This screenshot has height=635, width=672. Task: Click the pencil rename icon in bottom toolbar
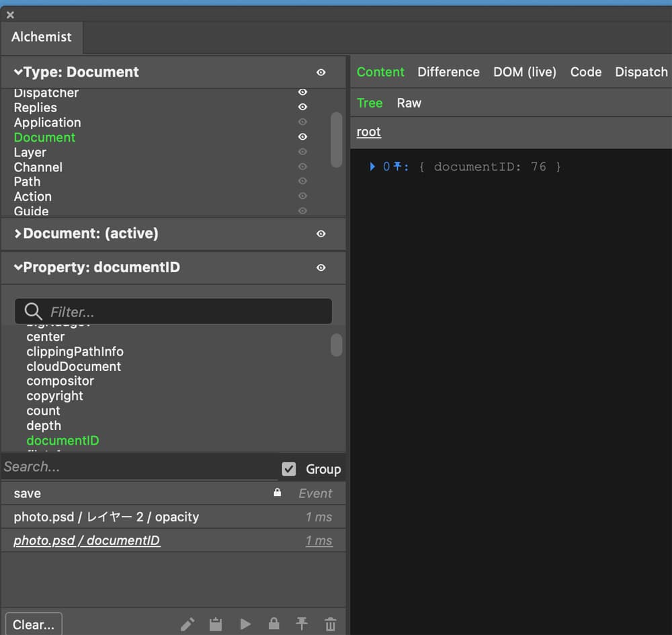click(x=187, y=624)
